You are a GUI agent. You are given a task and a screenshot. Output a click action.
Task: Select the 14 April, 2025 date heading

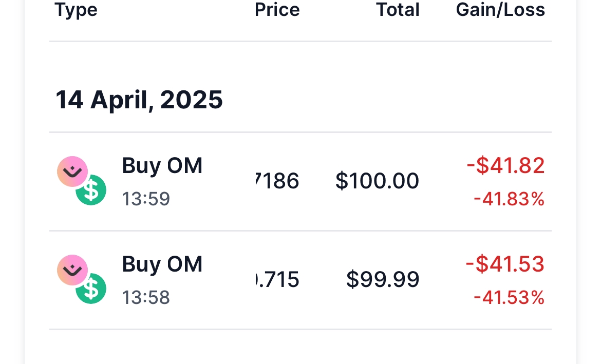click(x=139, y=100)
